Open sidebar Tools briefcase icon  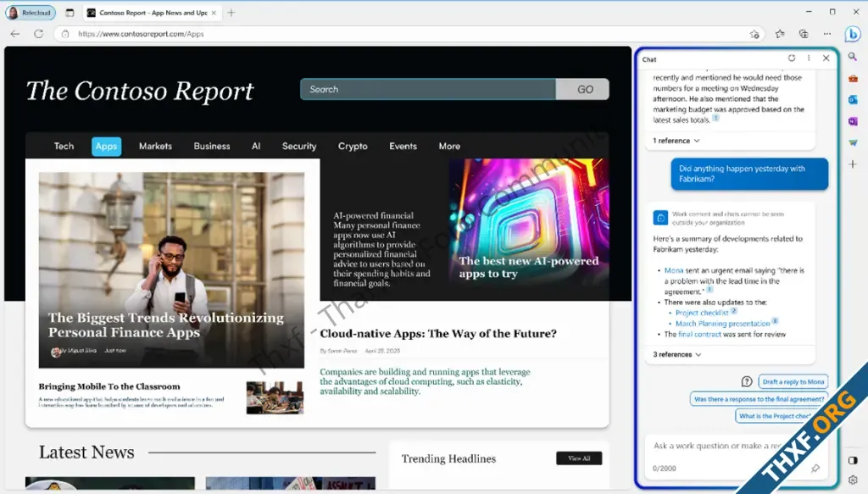click(x=853, y=79)
